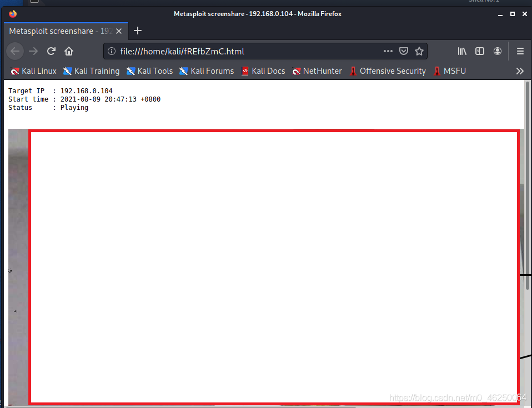Minimize the Firefox window

click(500, 14)
